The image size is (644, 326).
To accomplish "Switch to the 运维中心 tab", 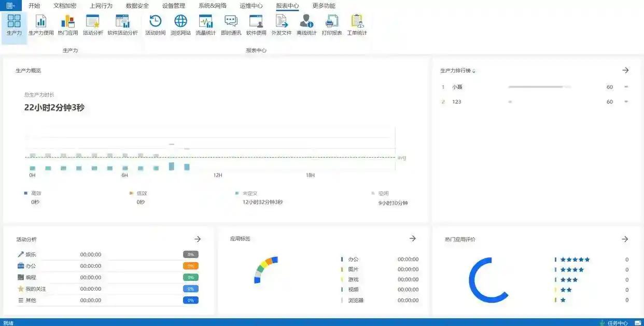I will tap(251, 6).
